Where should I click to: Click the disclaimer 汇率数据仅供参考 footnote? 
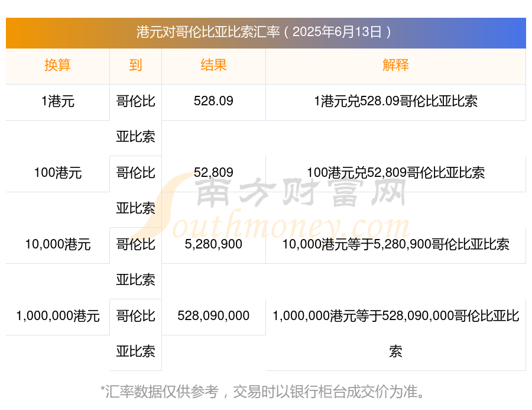[x=262, y=392]
